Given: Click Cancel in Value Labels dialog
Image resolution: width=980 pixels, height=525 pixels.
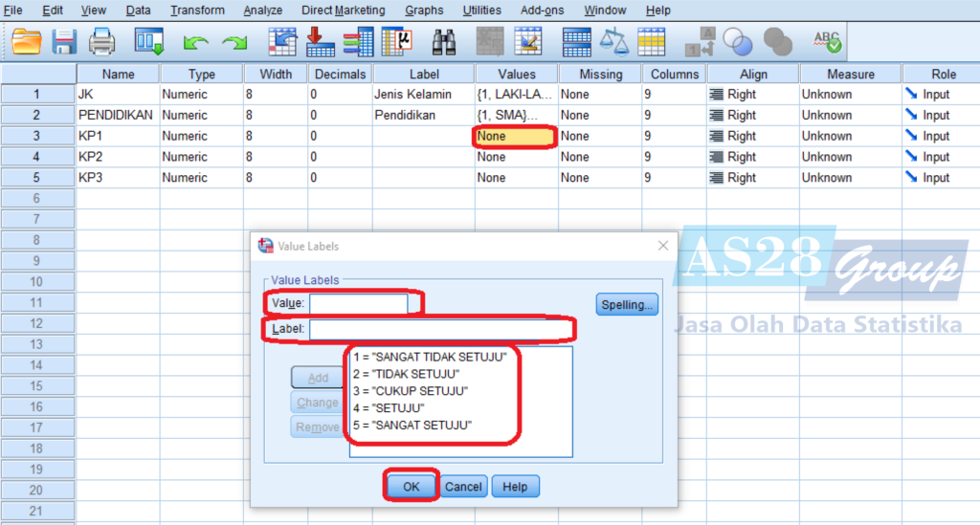Looking at the screenshot, I should (x=463, y=487).
